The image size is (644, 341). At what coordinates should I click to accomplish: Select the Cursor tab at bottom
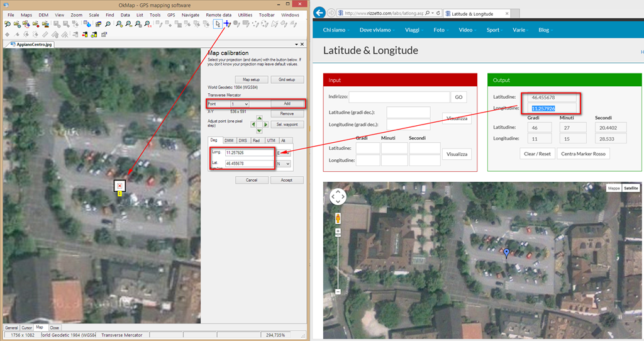(x=26, y=328)
